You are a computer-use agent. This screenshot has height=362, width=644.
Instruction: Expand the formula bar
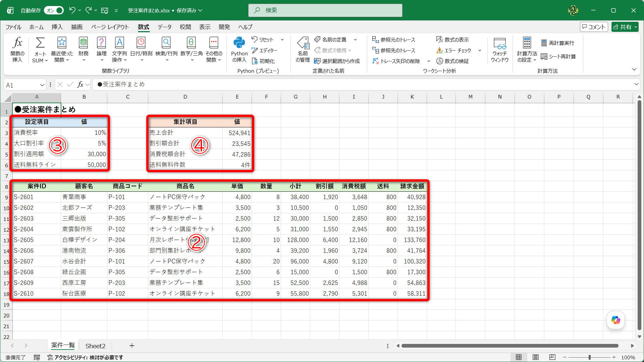point(636,84)
